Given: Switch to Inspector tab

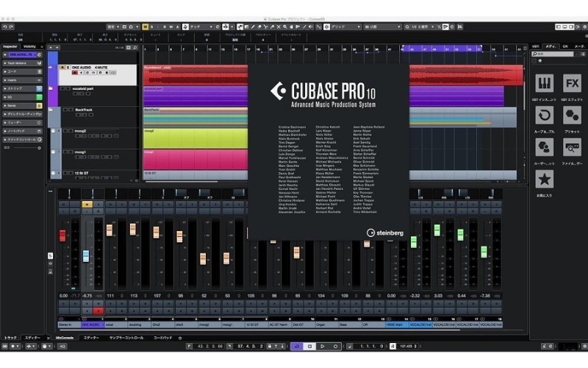Looking at the screenshot, I should click(10, 46).
